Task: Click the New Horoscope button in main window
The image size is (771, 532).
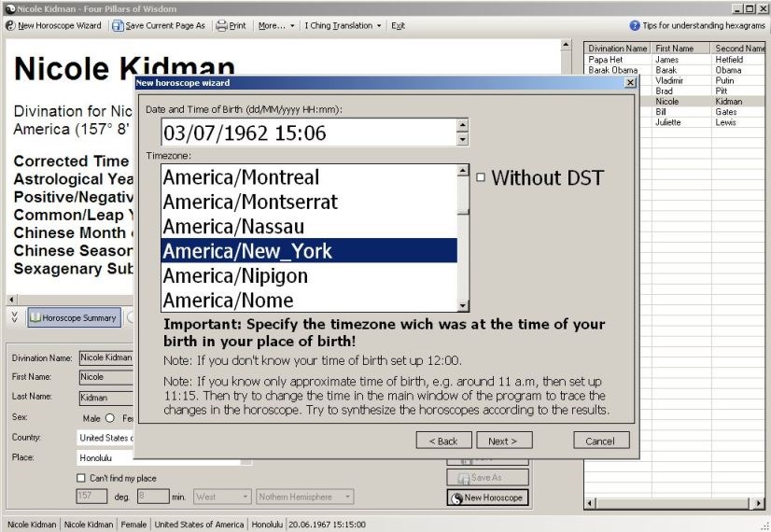Action: (488, 497)
